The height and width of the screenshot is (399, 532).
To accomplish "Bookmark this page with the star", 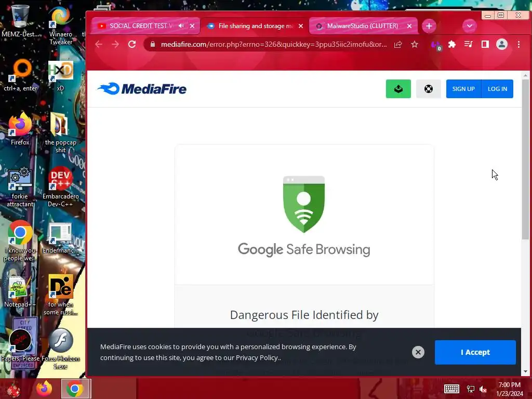I will pyautogui.click(x=414, y=44).
